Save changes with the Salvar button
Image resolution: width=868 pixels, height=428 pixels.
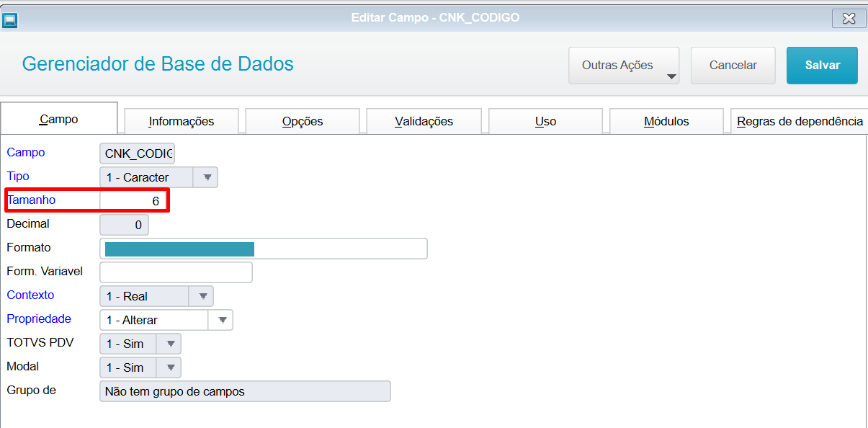point(822,66)
